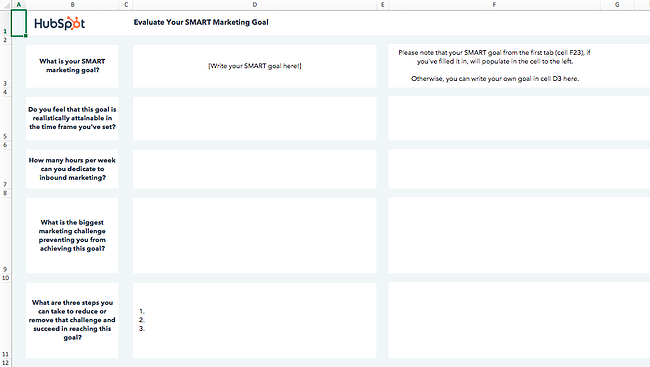Select row header 1
The width and height of the screenshot is (650, 367).
coord(5,23)
